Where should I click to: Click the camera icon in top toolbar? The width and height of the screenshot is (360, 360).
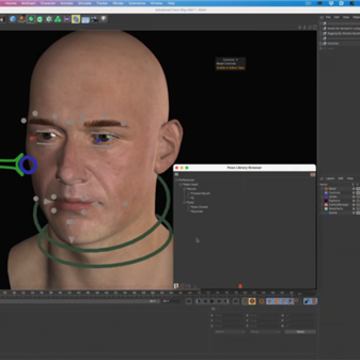[x=94, y=19]
